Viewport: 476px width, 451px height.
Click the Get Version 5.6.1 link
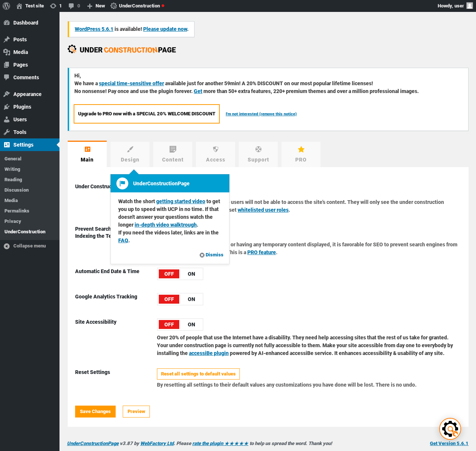[x=449, y=444]
